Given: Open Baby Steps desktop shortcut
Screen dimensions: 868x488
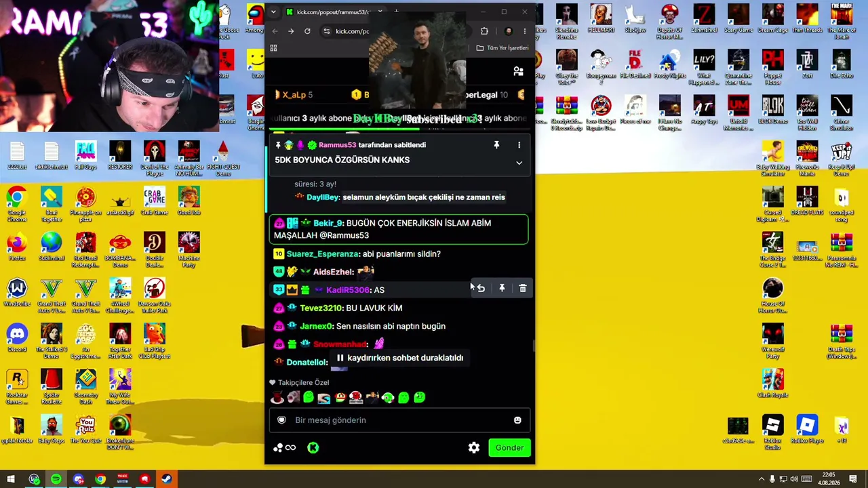Looking at the screenshot, I should 51,429.
